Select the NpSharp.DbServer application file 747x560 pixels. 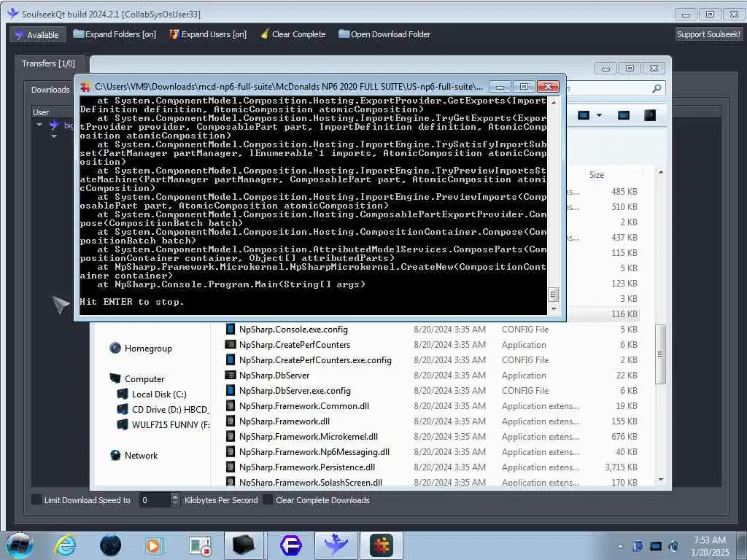click(274, 376)
